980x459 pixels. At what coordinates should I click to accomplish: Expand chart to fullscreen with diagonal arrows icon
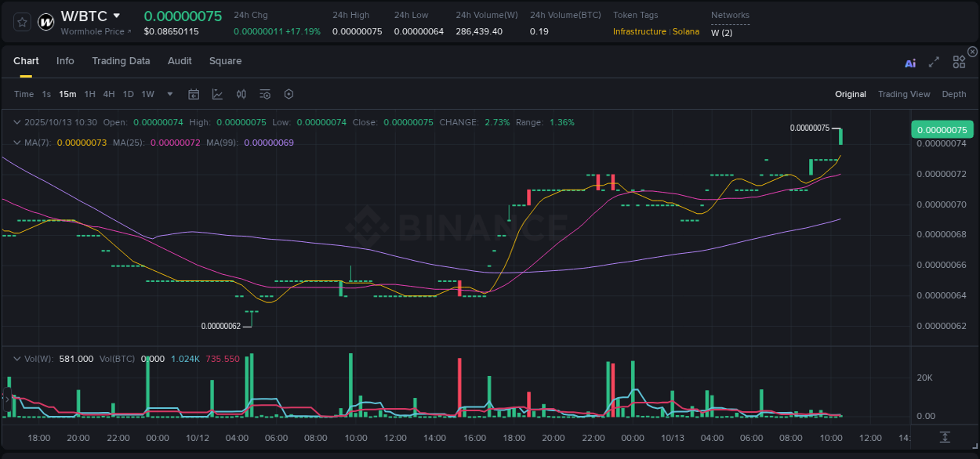tap(934, 61)
